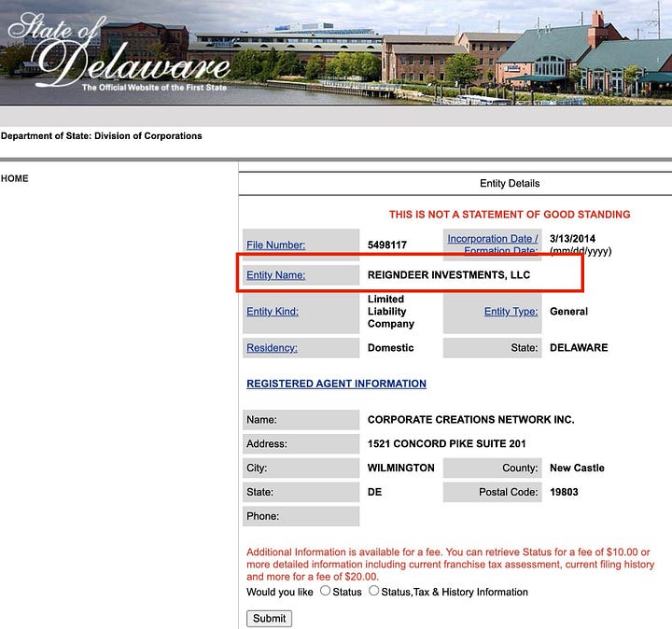Open the Residency link

272,348
